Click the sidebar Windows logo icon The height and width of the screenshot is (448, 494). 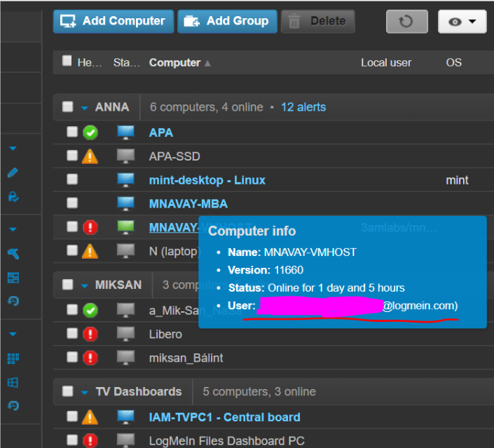pos(13,382)
